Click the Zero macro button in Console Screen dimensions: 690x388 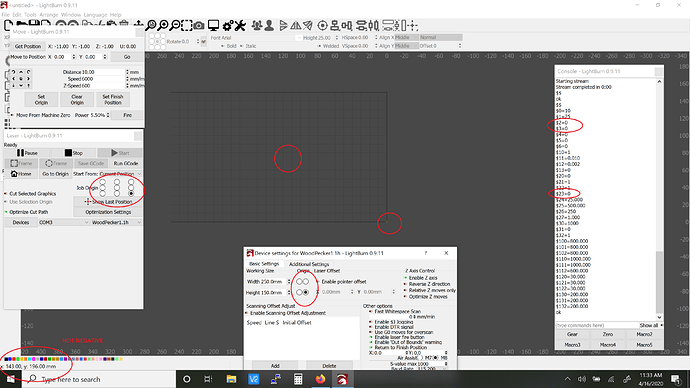click(608, 334)
